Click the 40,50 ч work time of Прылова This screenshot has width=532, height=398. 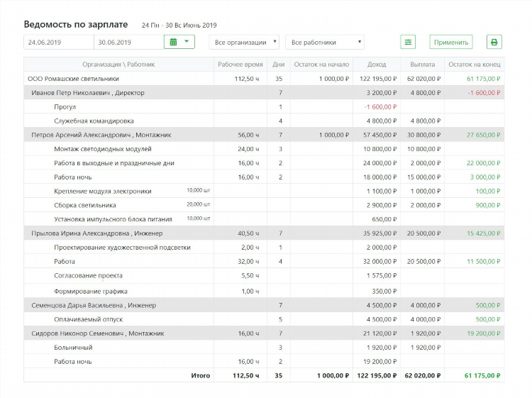(x=248, y=233)
